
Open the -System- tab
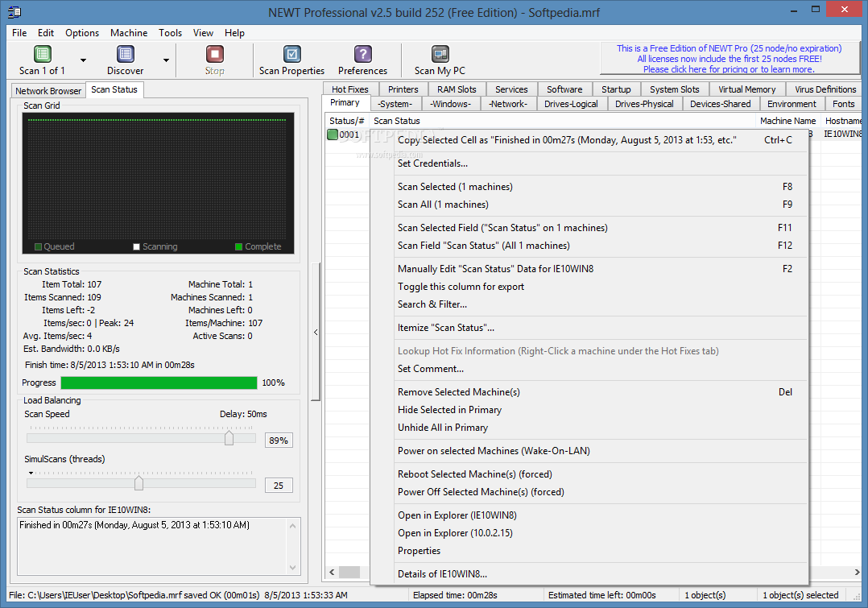pyautogui.click(x=395, y=104)
